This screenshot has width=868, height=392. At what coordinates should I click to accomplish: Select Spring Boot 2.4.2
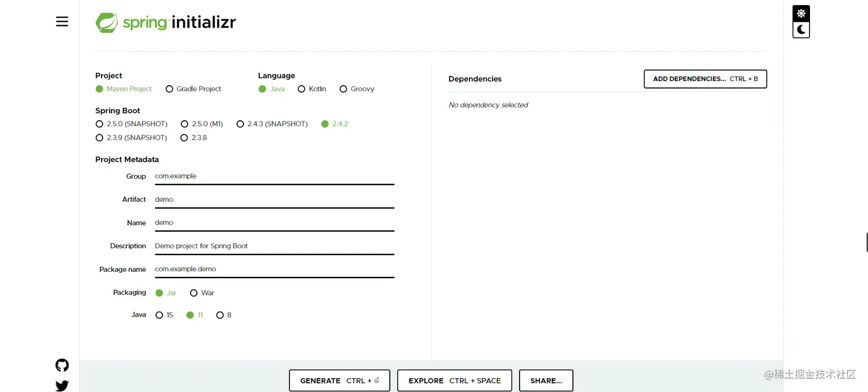tap(335, 124)
